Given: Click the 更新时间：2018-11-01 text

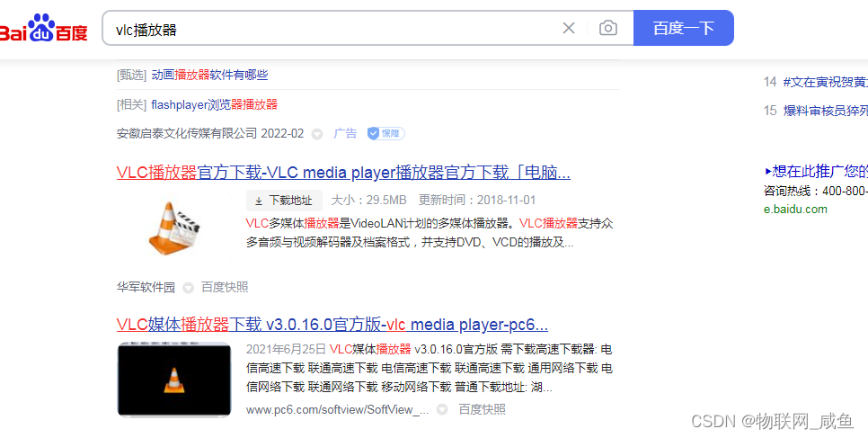Looking at the screenshot, I should [x=477, y=201].
